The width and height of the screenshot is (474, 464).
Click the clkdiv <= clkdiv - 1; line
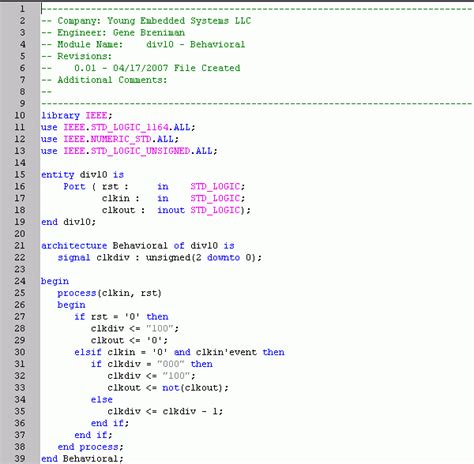(x=165, y=411)
